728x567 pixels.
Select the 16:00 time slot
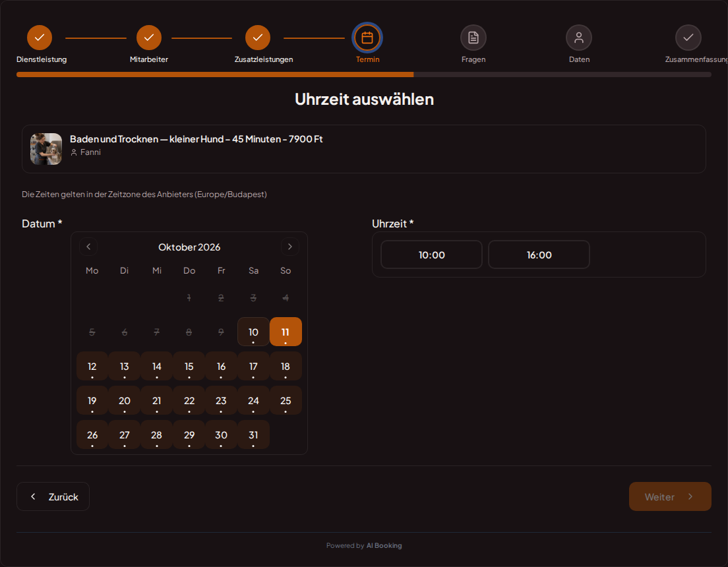click(x=539, y=254)
